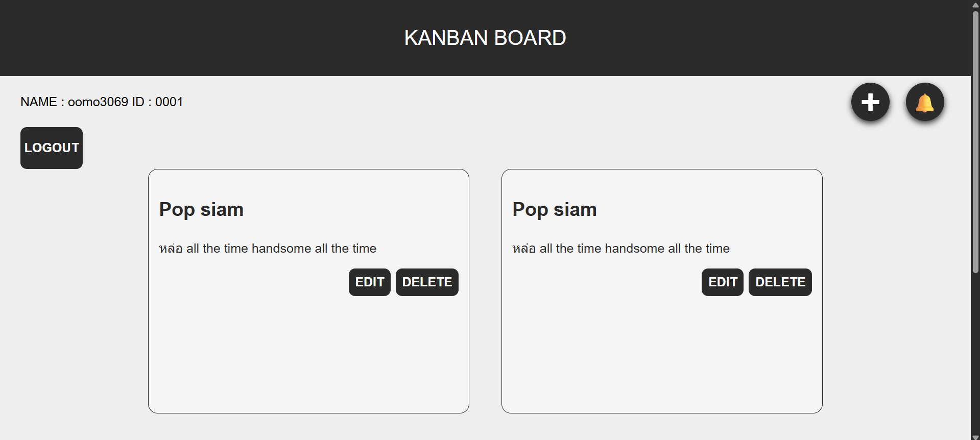Click the NAME oomo3069 ID label
980x440 pixels.
(102, 102)
